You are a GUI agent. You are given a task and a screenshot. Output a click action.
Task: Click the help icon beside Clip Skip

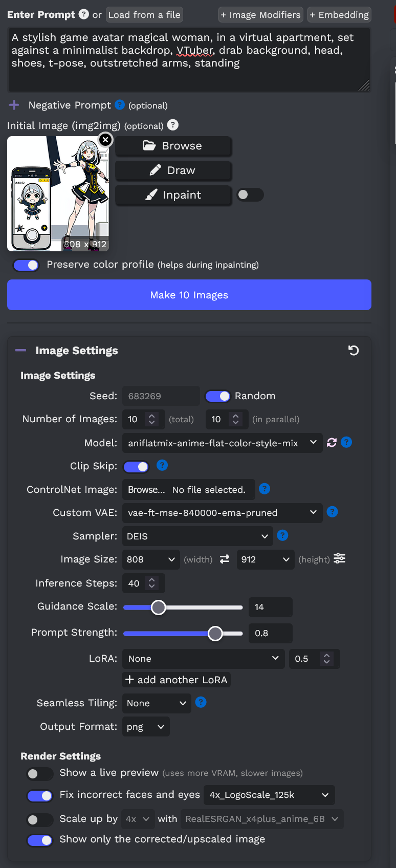click(x=162, y=465)
